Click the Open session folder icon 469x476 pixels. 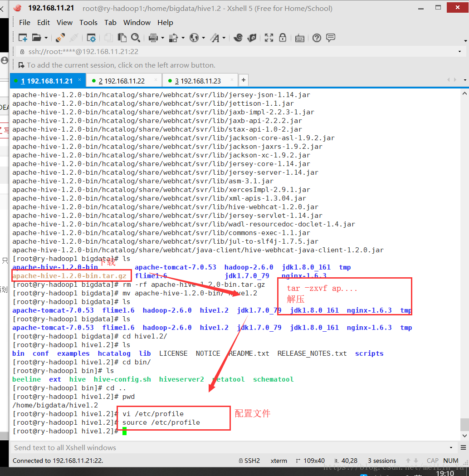[37, 38]
